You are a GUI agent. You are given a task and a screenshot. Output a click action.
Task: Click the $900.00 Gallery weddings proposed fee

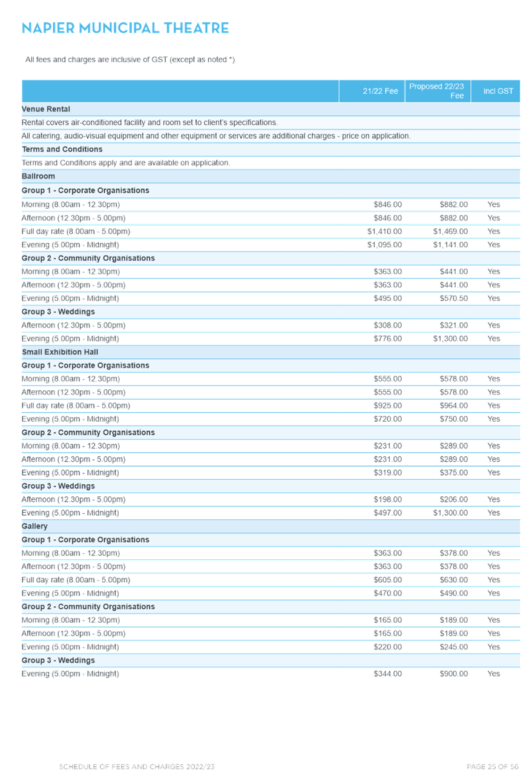point(453,674)
